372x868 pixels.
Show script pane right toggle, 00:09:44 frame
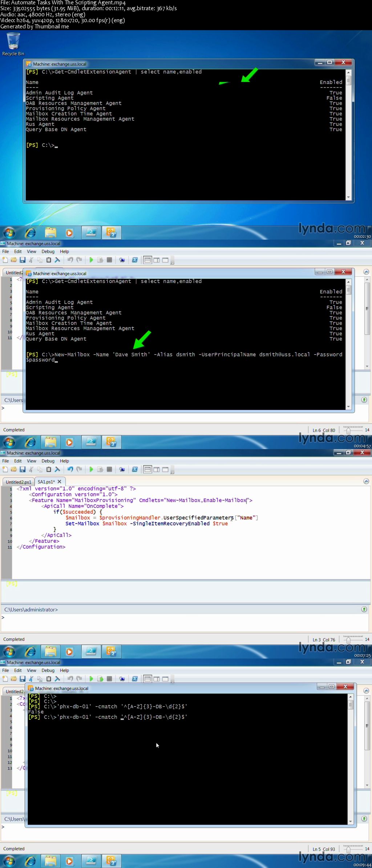(157, 679)
